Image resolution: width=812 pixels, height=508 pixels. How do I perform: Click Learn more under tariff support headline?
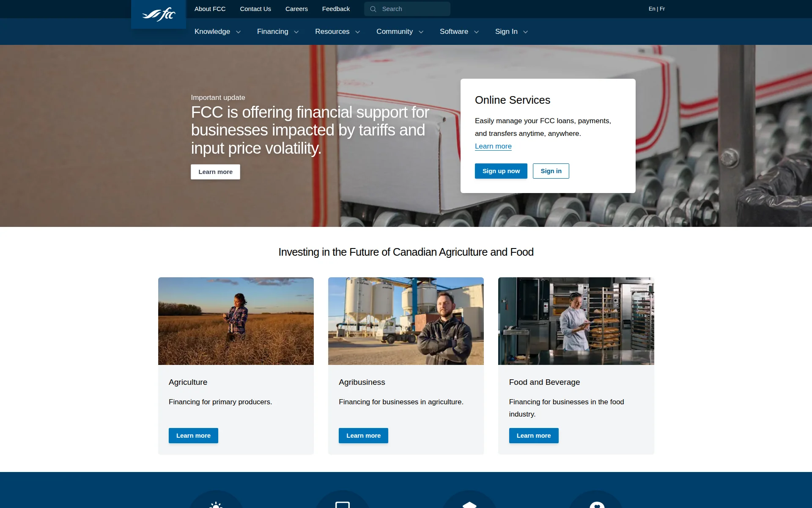click(215, 172)
